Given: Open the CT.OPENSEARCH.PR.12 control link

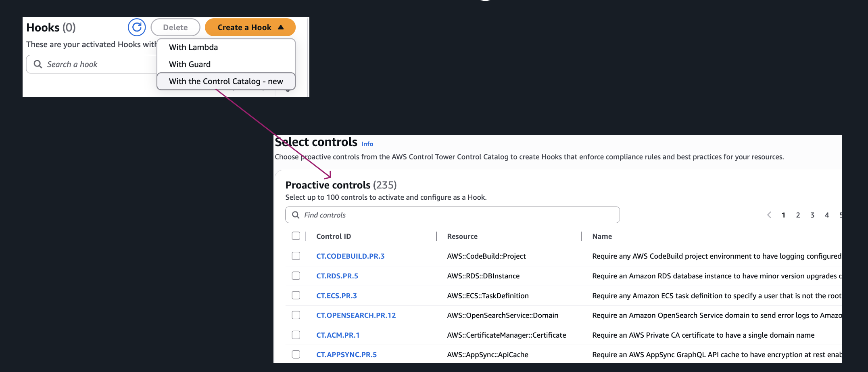Looking at the screenshot, I should click(x=356, y=316).
